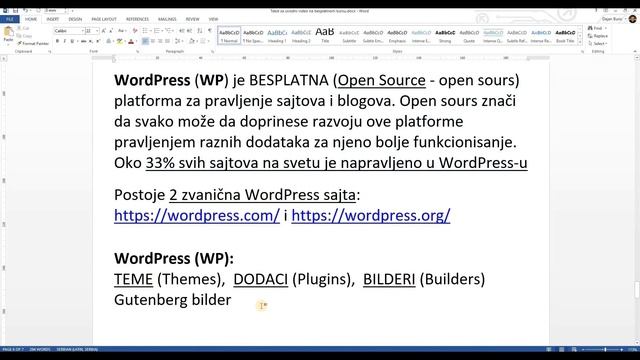Screen dimensions: 640x360
Task: Justify the paragraph text
Action: (167, 41)
